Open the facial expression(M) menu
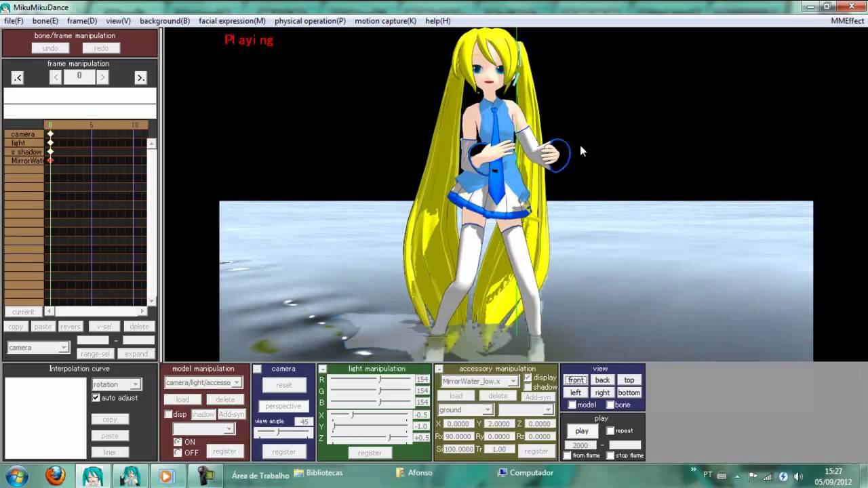Screen dimensions: 868x488 point(232,21)
